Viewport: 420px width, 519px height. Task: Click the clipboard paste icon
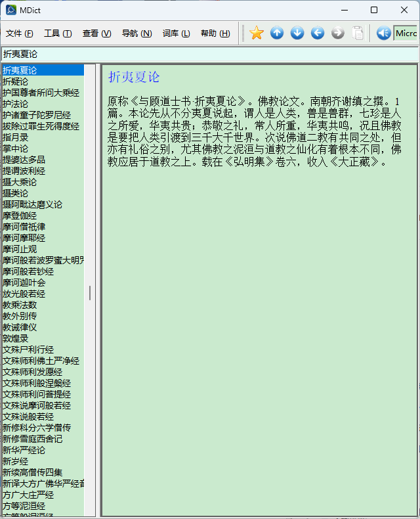tap(358, 34)
